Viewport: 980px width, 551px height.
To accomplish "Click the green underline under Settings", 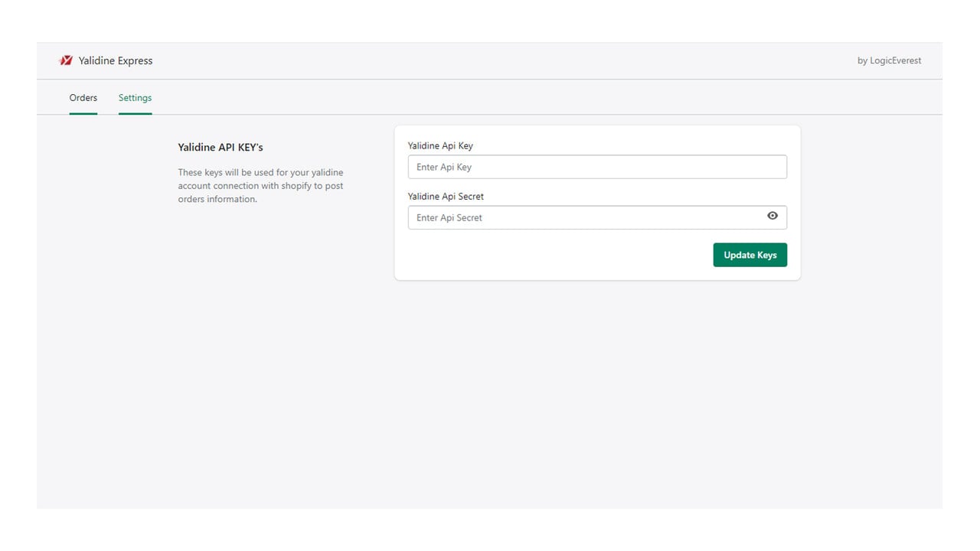I will pos(135,113).
